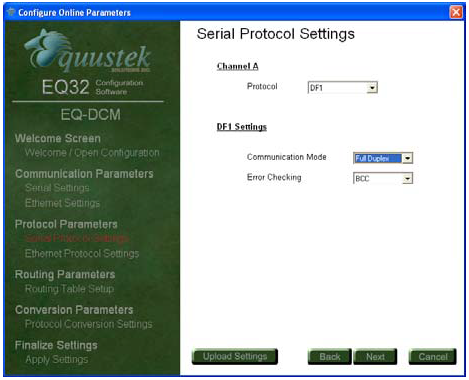Proceed with the Next button

[375, 357]
